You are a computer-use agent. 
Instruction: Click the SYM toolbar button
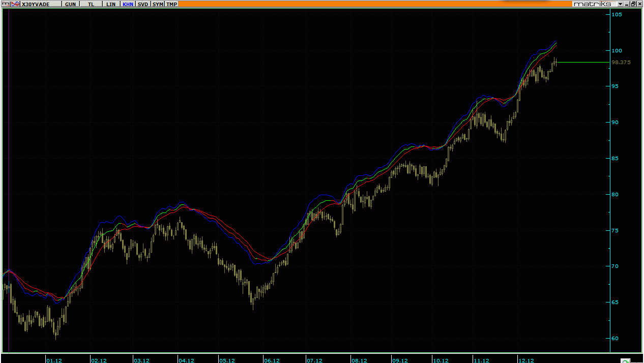coord(158,4)
